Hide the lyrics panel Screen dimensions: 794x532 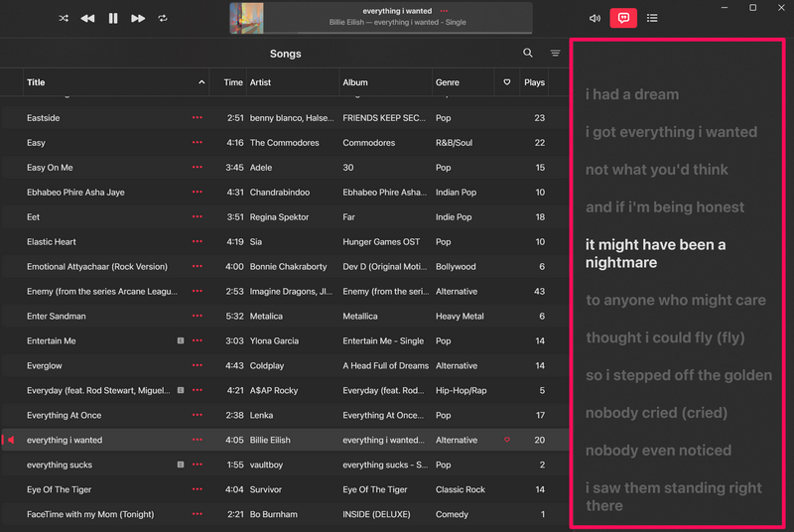623,18
